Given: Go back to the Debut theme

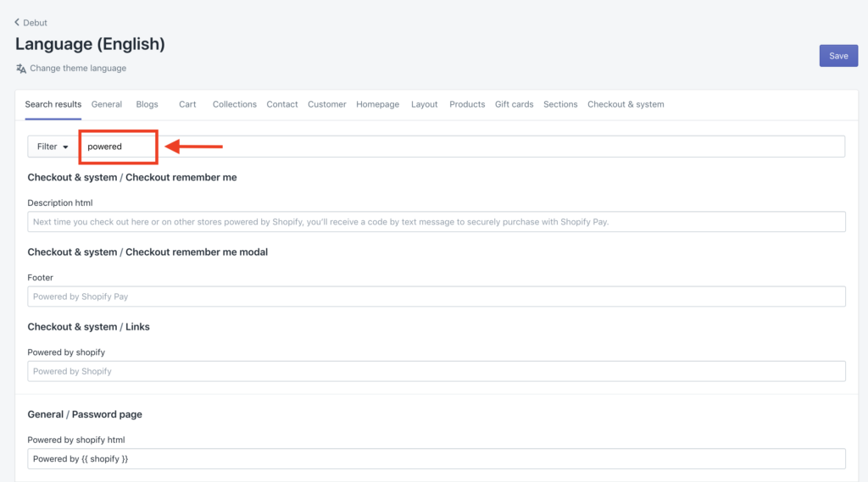Looking at the screenshot, I should 31,23.
